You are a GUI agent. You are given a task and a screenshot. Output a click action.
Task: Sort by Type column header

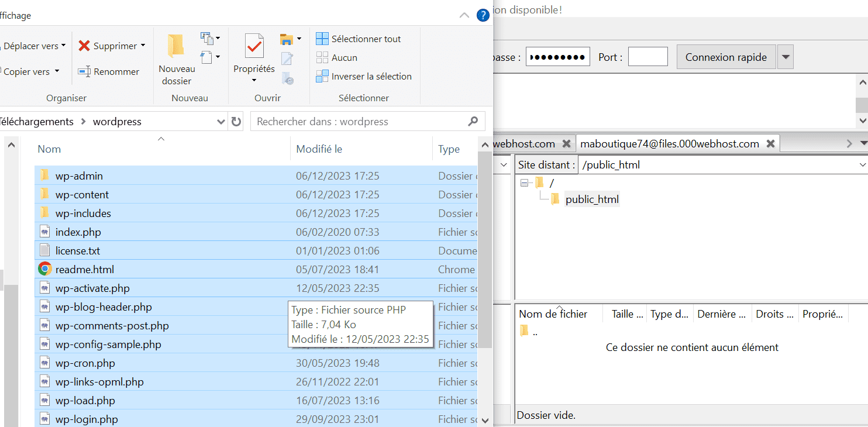pos(449,149)
